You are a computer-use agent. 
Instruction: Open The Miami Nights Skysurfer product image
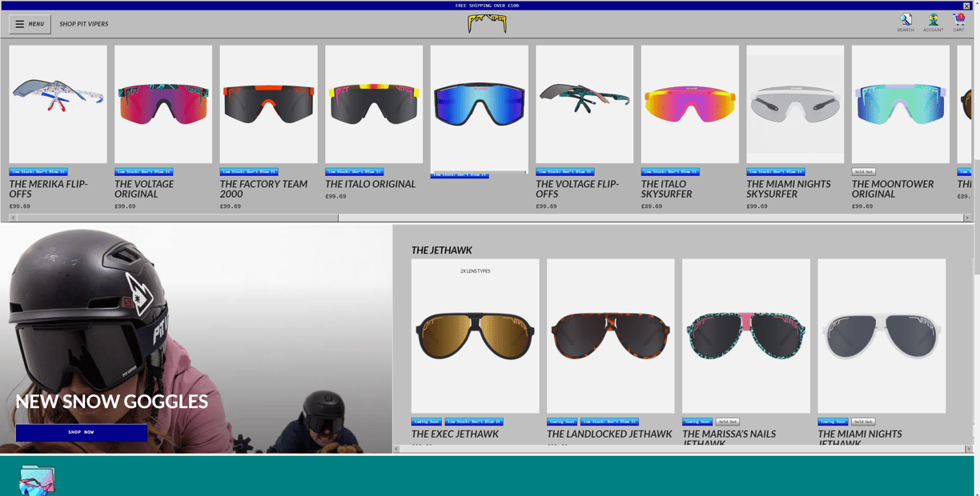tap(795, 104)
